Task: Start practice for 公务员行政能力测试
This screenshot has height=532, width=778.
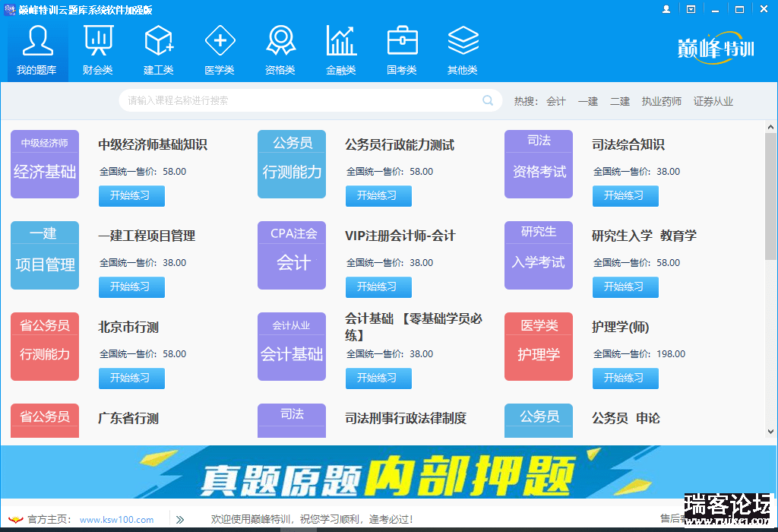Action: (378, 195)
